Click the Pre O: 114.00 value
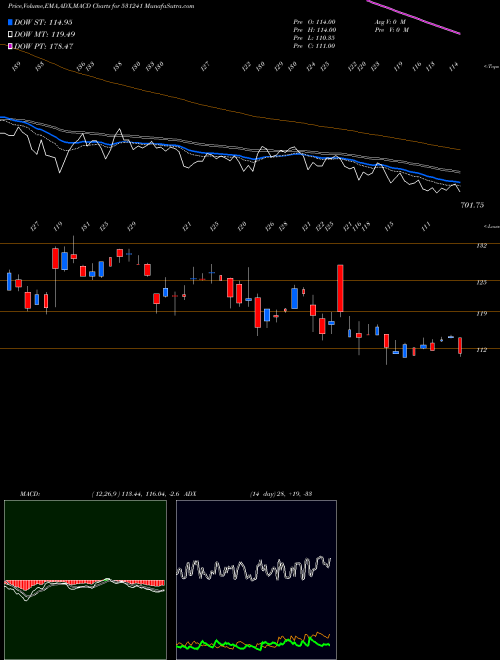 point(314,21)
